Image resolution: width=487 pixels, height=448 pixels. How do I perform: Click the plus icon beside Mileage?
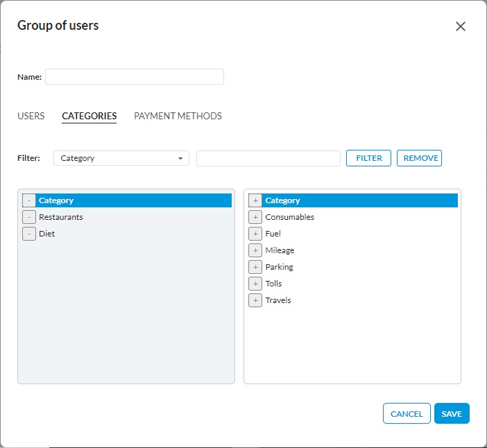(x=255, y=250)
